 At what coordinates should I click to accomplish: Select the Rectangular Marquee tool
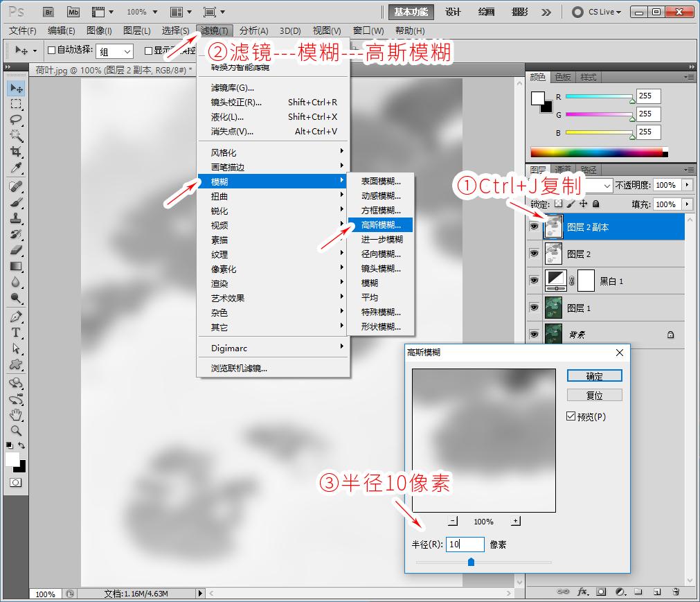click(x=16, y=104)
